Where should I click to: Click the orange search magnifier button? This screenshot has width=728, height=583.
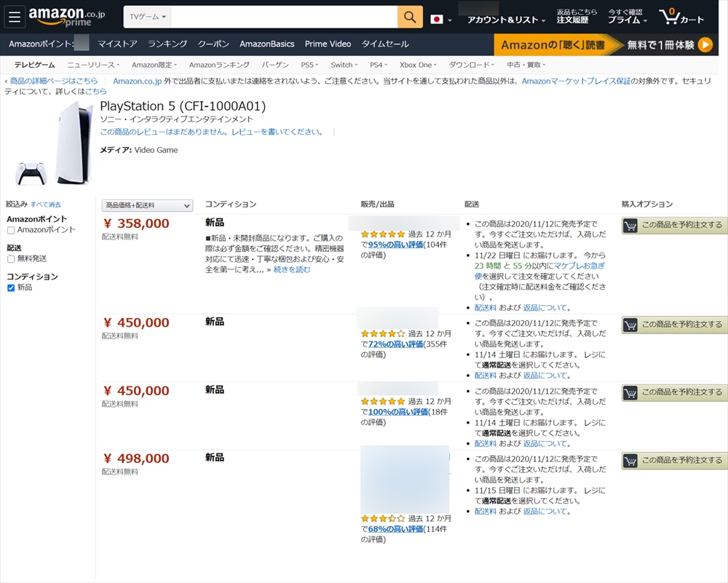click(x=410, y=17)
